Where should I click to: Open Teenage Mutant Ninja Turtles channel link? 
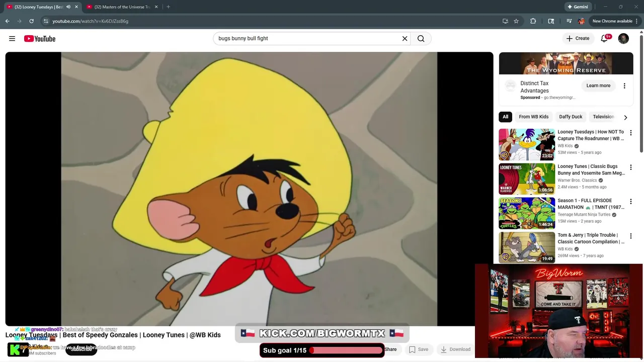[584, 215]
